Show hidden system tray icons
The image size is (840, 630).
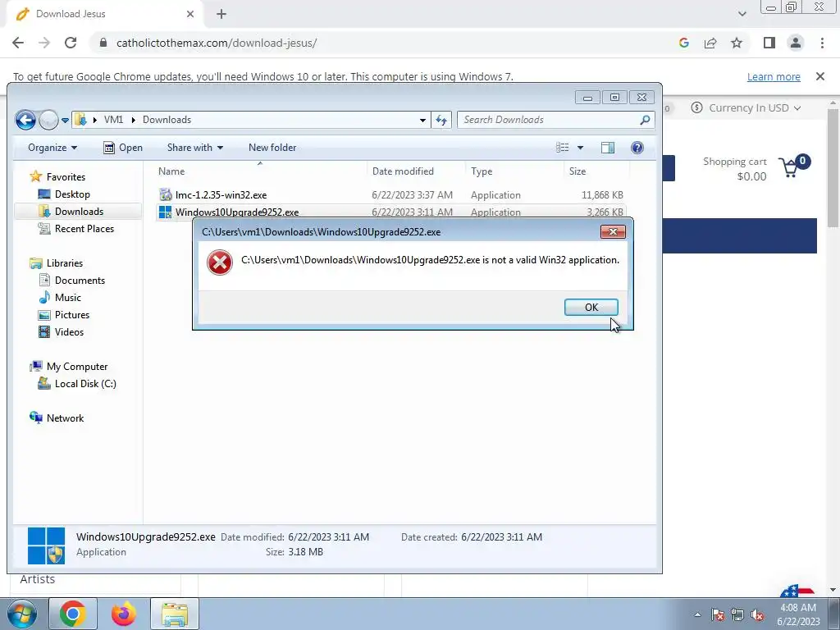click(697, 614)
